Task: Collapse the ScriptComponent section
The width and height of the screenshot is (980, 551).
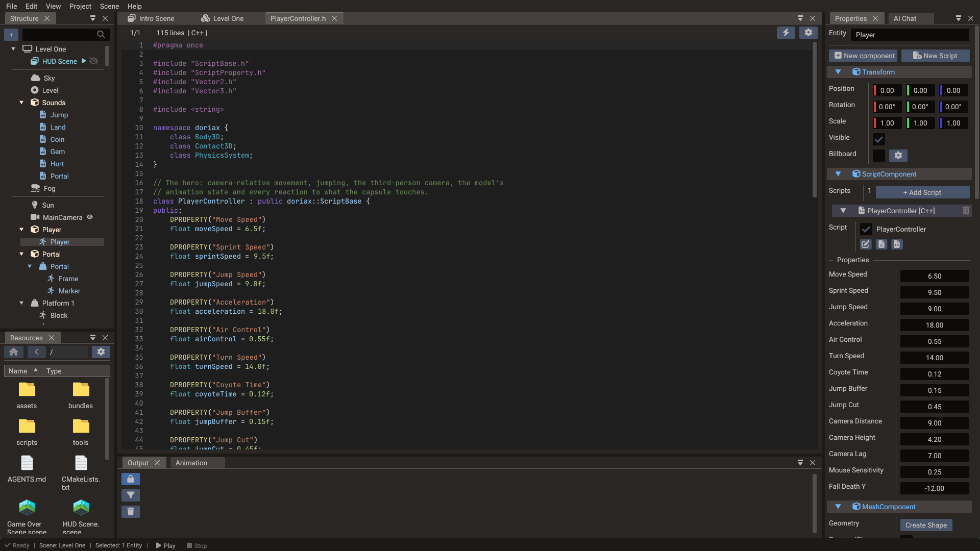Action: pyautogui.click(x=838, y=174)
